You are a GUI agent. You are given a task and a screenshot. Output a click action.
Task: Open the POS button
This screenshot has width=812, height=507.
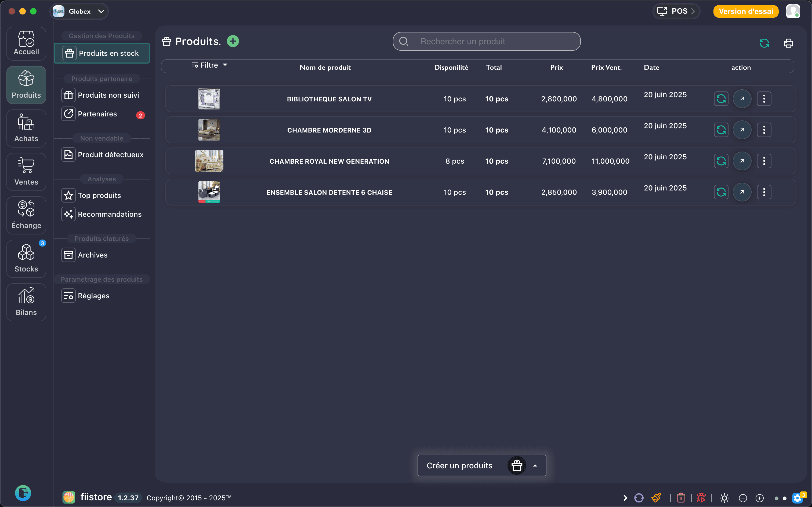(x=676, y=11)
